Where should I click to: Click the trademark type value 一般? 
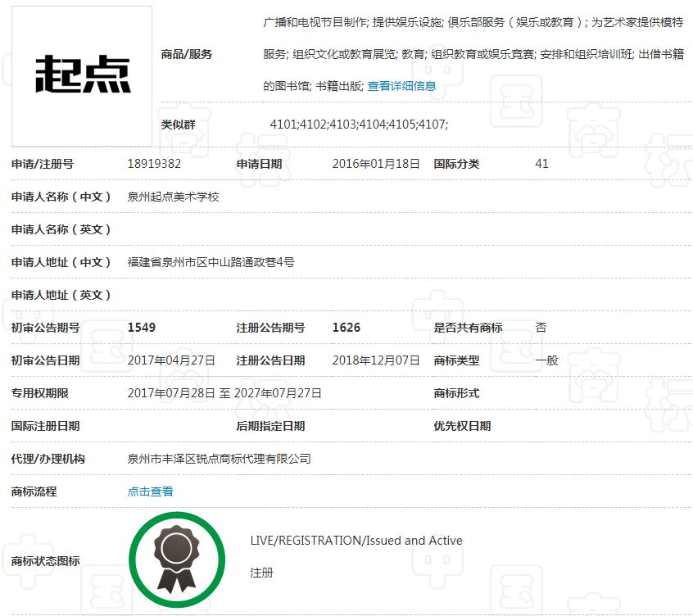[x=546, y=360]
